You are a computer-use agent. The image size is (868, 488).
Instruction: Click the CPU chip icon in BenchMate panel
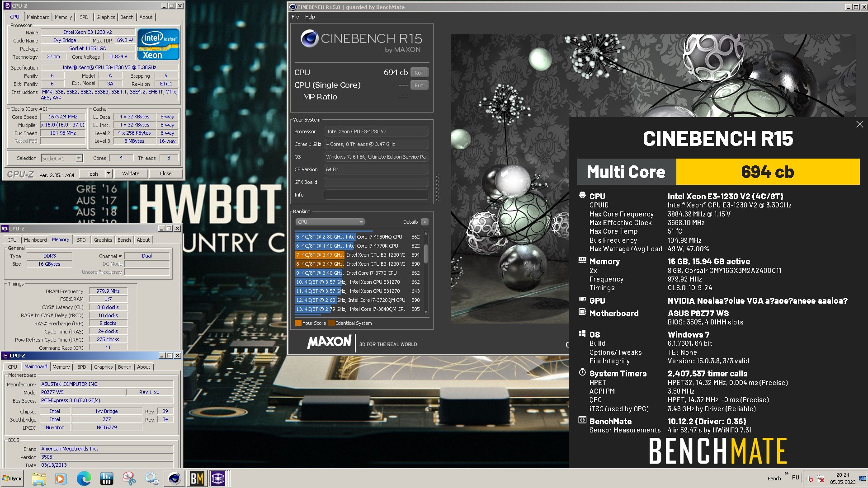click(582, 196)
